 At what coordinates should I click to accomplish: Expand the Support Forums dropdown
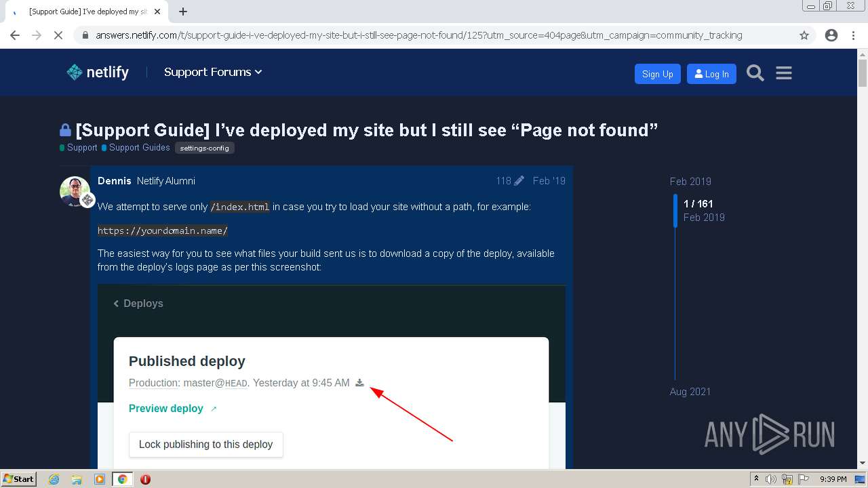[213, 72]
